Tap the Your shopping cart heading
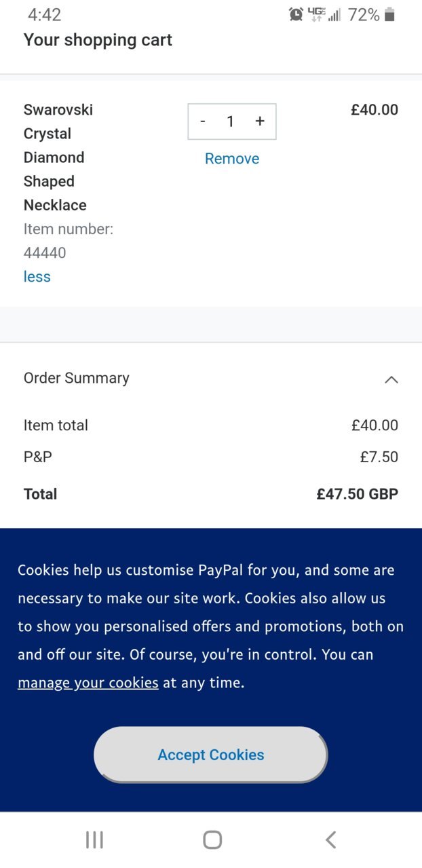The width and height of the screenshot is (422, 868). [x=98, y=40]
